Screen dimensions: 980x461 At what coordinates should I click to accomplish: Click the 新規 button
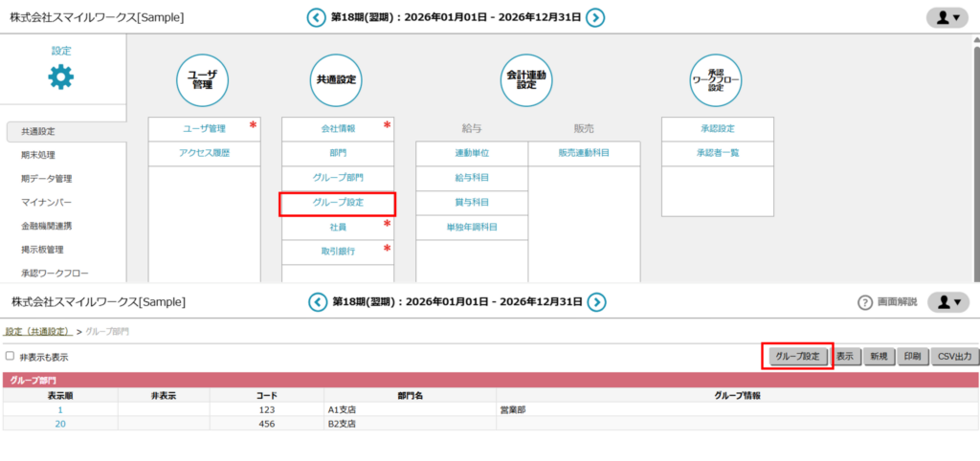tap(879, 356)
